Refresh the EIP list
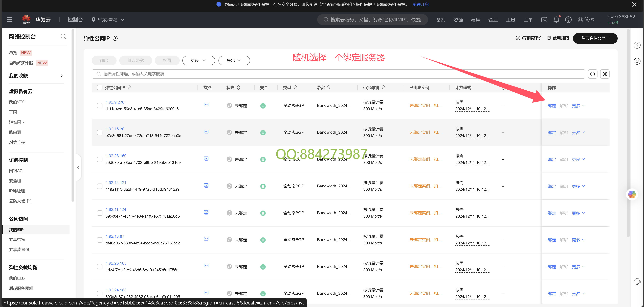Viewport: 644px width, 307px height. (592, 74)
